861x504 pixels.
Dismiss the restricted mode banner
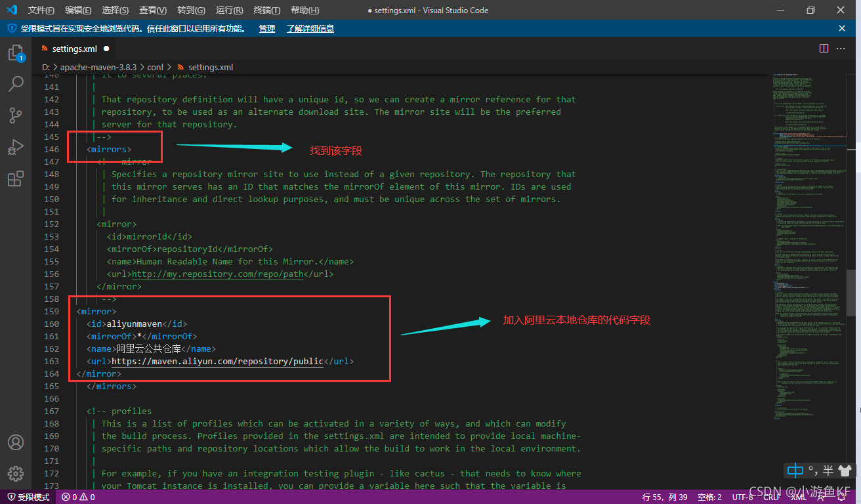click(x=842, y=28)
